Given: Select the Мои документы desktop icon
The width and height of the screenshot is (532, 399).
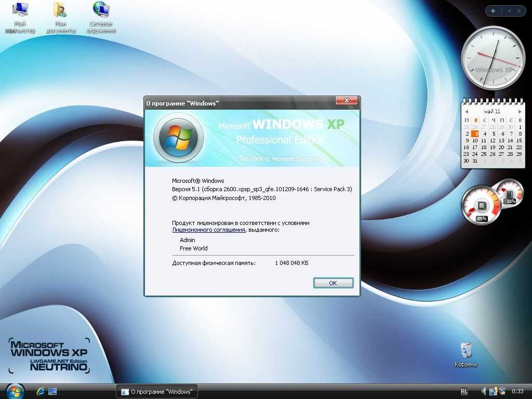Looking at the screenshot, I should coord(61,17).
